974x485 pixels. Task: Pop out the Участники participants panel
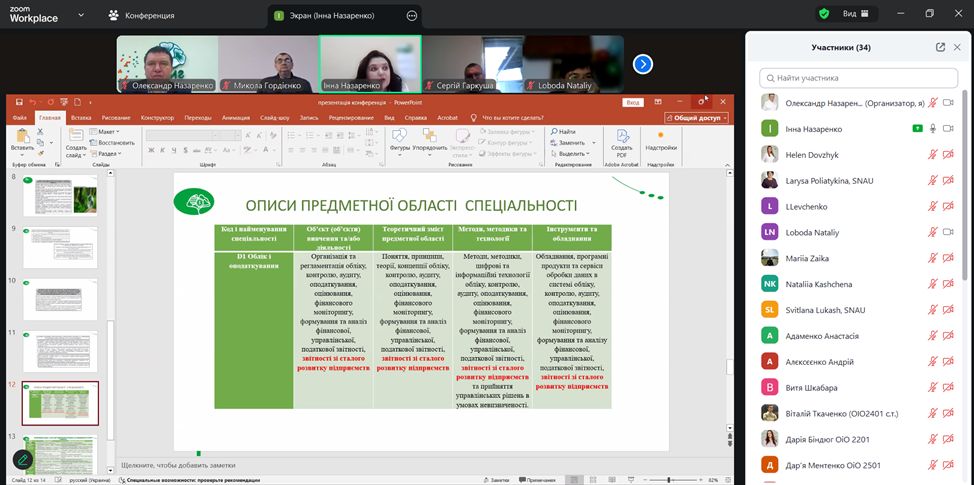[x=940, y=47]
